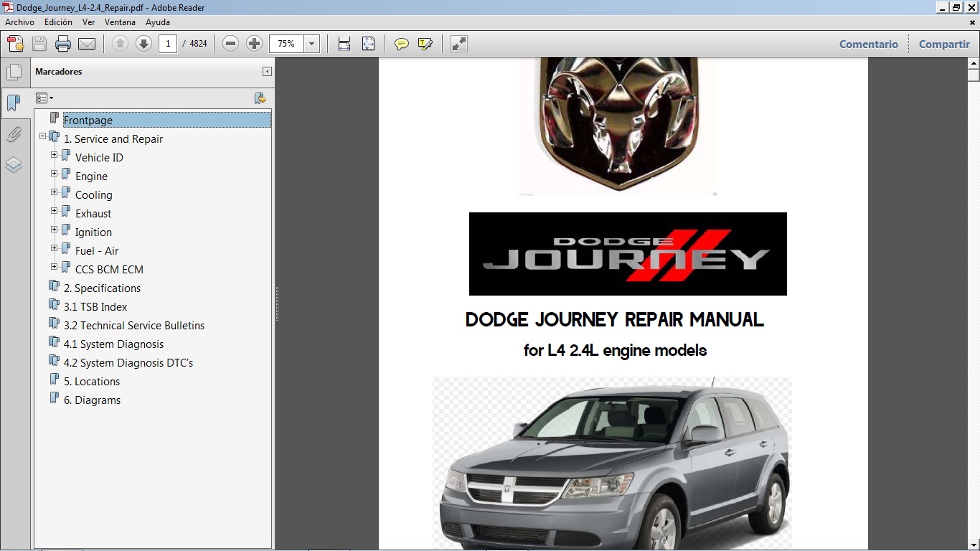Go to next page down arrow
Viewport: 980px width, 551px height.
(x=143, y=44)
